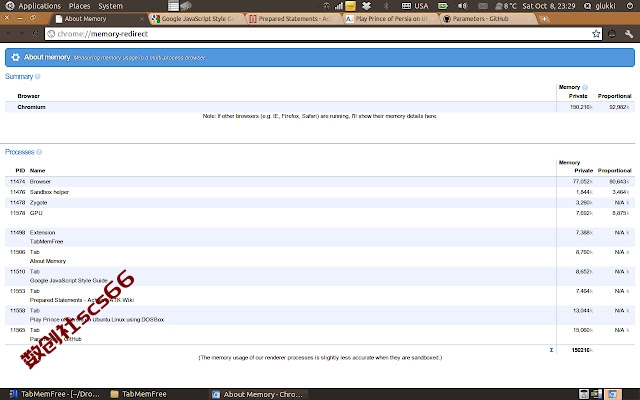Click the browser back arrow
Viewport: 640px width, 400px height.
click(9, 34)
